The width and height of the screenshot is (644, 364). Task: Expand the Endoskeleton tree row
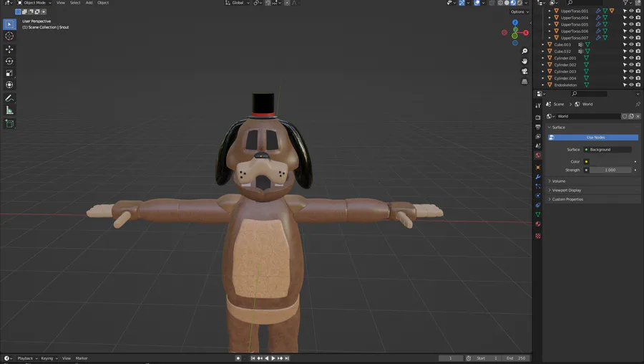click(543, 85)
